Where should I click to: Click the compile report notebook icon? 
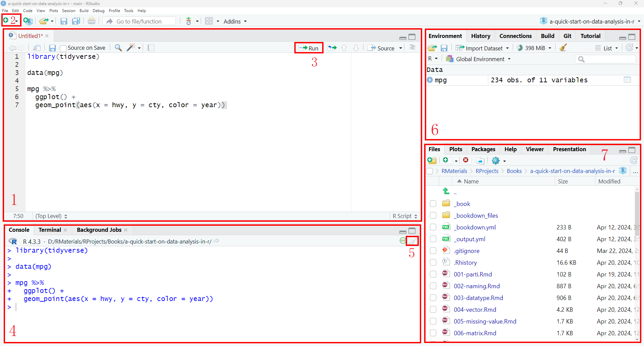[151, 48]
